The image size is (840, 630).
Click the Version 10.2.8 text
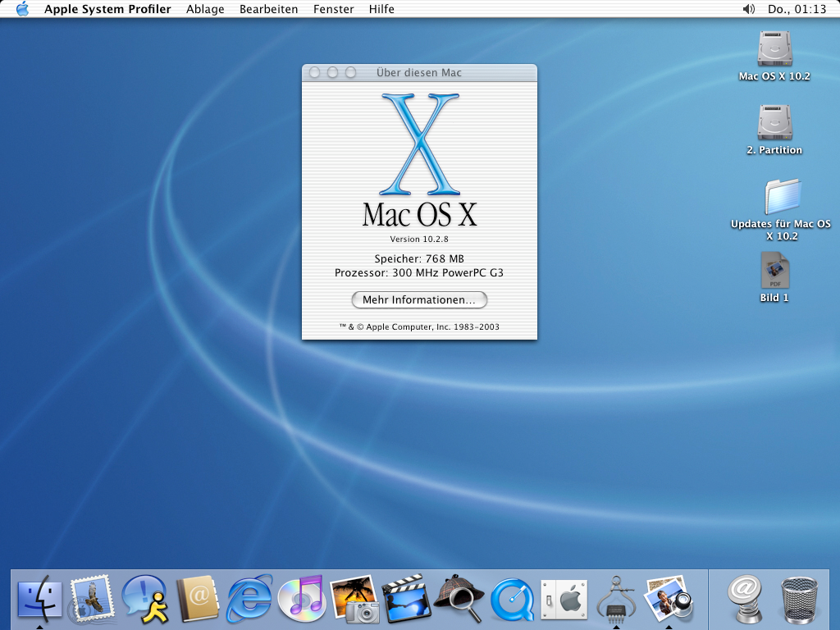pos(419,239)
